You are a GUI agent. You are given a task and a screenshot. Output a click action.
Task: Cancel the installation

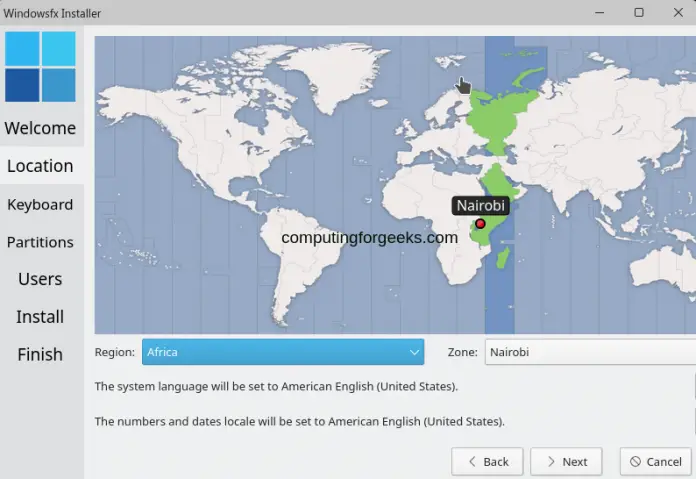point(655,462)
